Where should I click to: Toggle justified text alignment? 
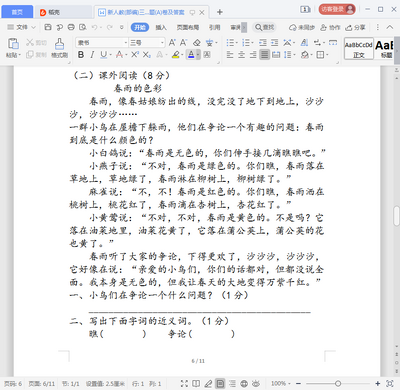pos(265,54)
